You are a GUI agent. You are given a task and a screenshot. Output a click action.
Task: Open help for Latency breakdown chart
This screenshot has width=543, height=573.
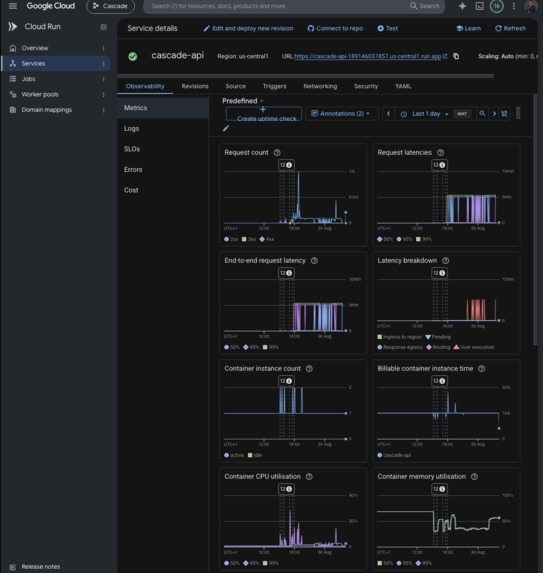[445, 261]
